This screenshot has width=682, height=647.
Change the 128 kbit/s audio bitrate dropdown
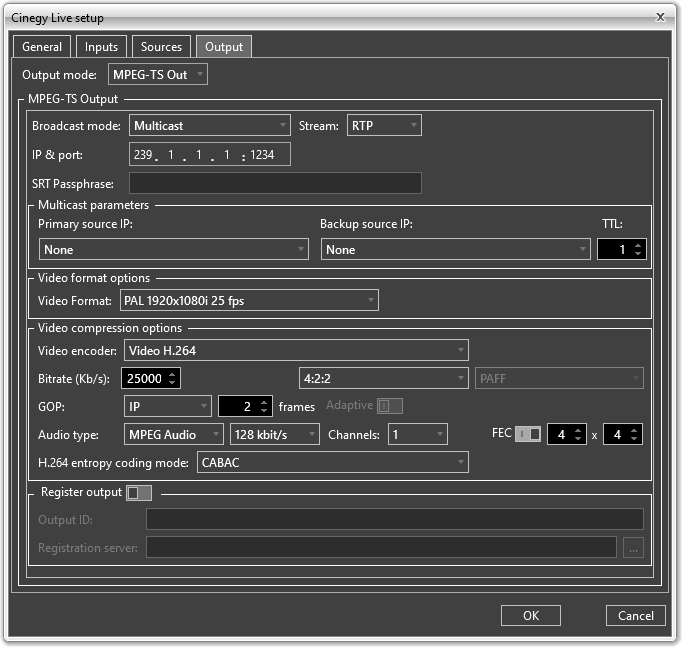(275, 434)
